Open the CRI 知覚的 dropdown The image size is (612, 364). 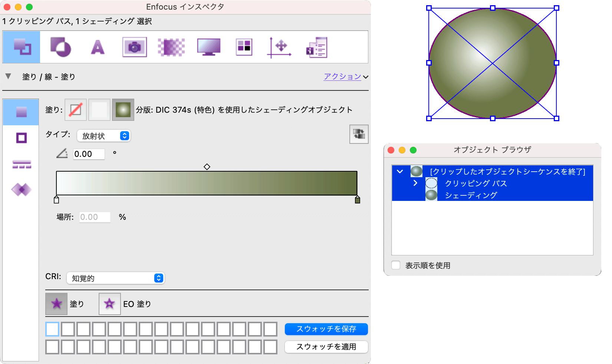point(116,278)
